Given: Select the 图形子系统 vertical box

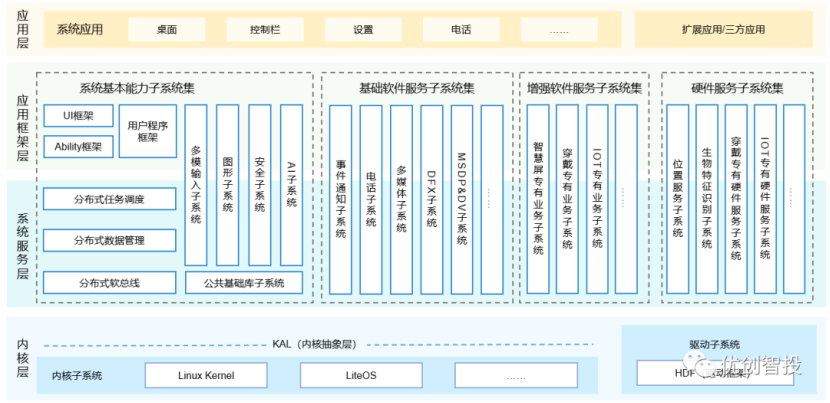Looking at the screenshot, I should pos(228,185).
